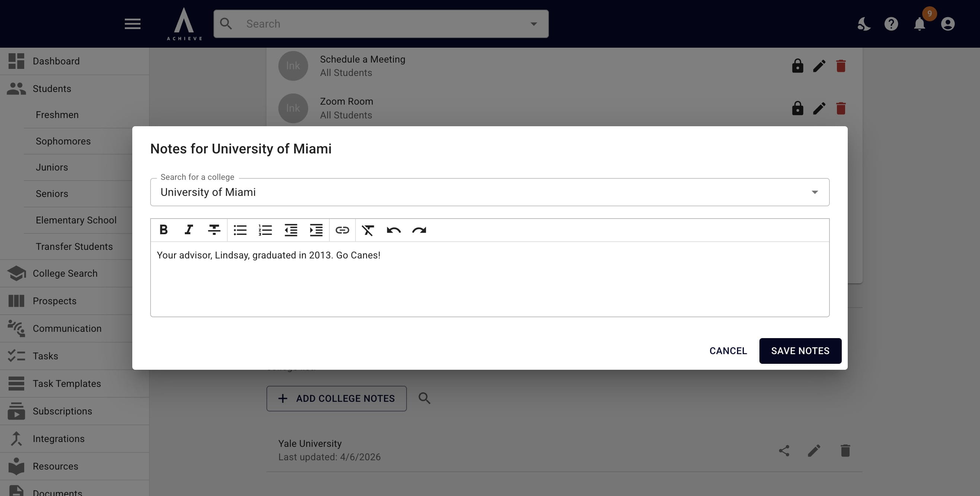This screenshot has height=496, width=980.
Task: Search college notes with magnifier icon
Action: [x=424, y=398]
